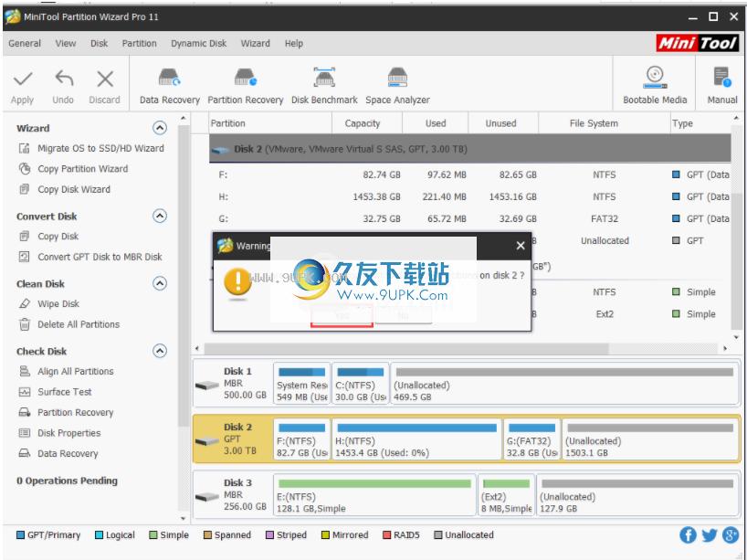Sort by the Capacity column header
This screenshot has width=747, height=560.
click(x=367, y=123)
